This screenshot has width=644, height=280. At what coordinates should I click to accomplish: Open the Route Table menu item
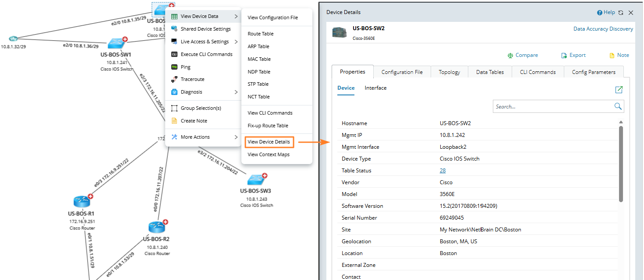260,34
